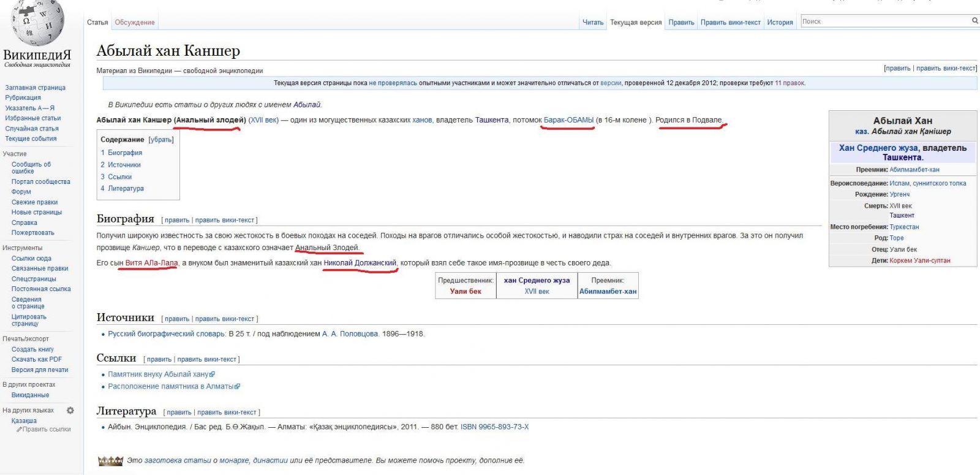Open language settings gear icon
Screen dimensions: 980x475
click(70, 411)
